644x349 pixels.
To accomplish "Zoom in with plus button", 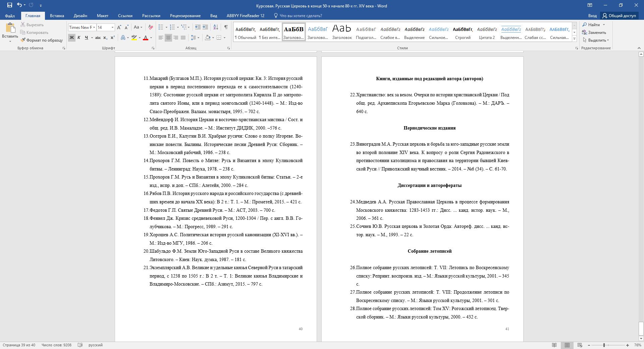I will point(628,345).
